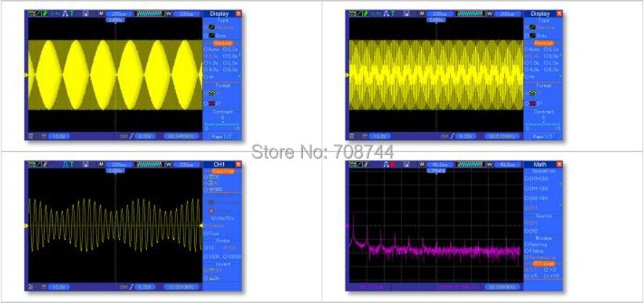
Task: Click the red record icon in Math window
Action: 392,164
